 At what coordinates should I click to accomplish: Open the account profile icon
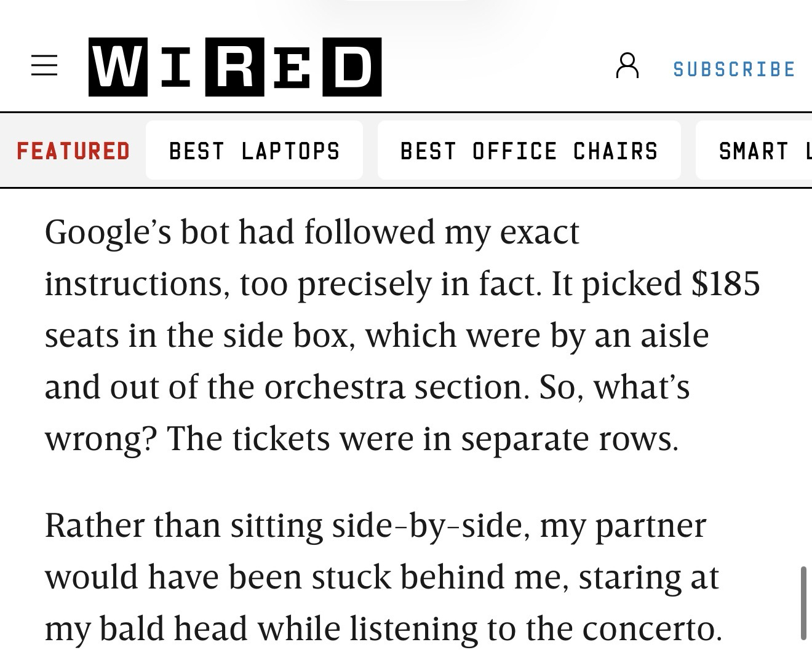point(627,66)
